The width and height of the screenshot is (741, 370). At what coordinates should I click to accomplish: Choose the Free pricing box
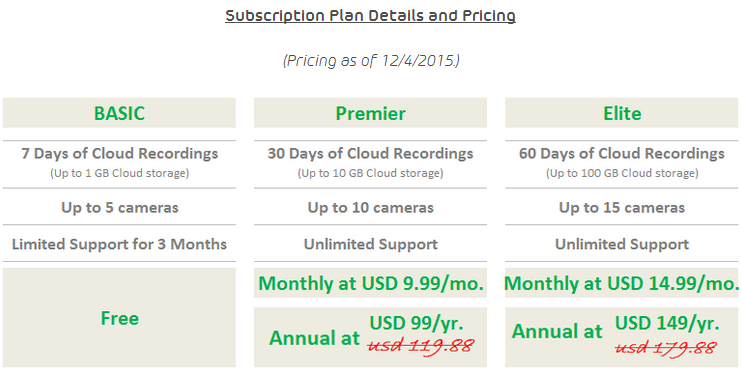[119, 318]
